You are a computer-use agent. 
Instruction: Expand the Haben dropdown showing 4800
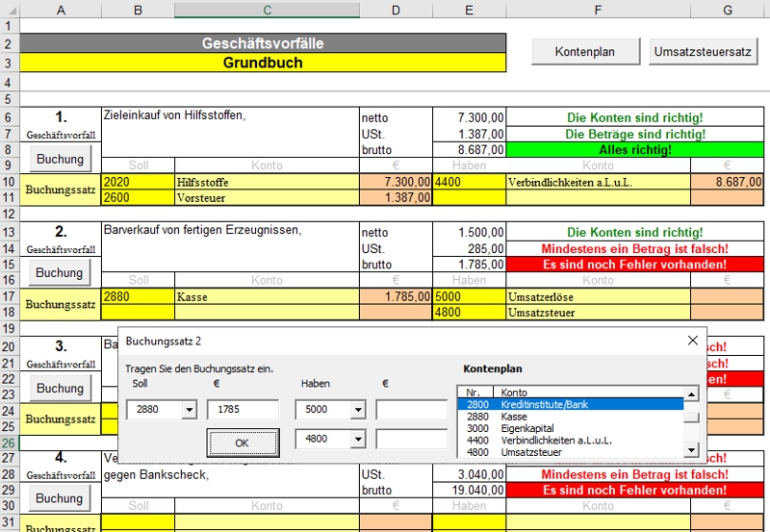pyautogui.click(x=358, y=440)
